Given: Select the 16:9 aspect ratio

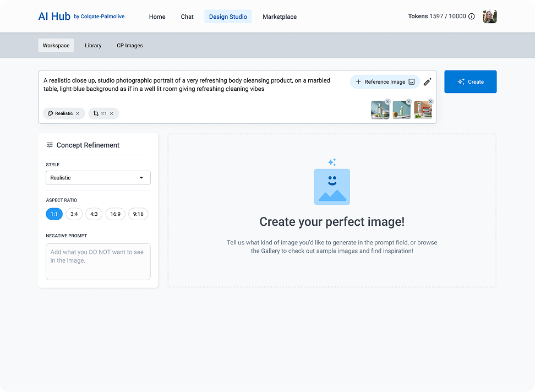Looking at the screenshot, I should tap(116, 214).
